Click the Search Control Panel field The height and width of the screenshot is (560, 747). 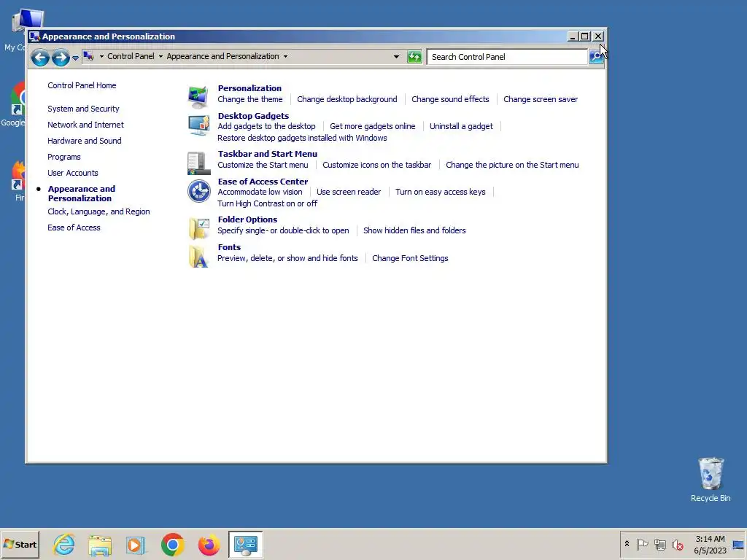(507, 57)
